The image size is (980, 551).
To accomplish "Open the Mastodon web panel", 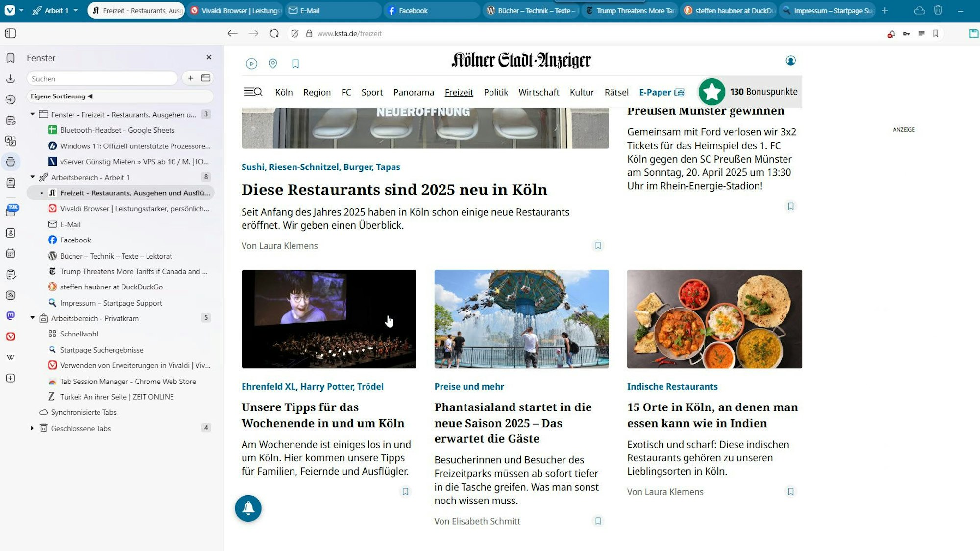I will [11, 315].
